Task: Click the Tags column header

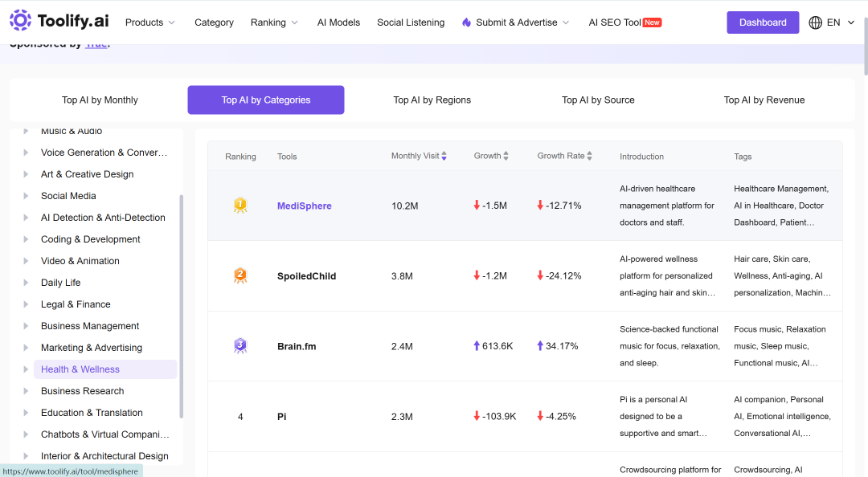Action: pyautogui.click(x=743, y=157)
